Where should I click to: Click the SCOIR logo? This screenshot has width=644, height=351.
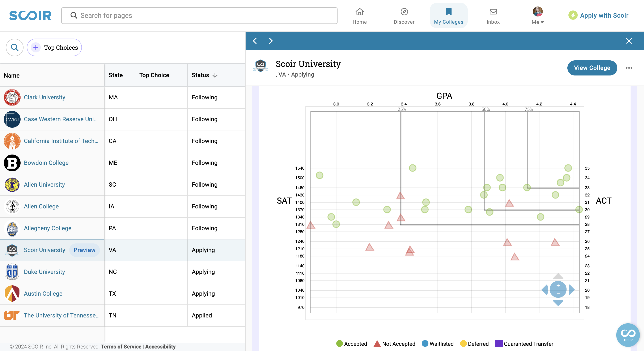pyautogui.click(x=30, y=16)
